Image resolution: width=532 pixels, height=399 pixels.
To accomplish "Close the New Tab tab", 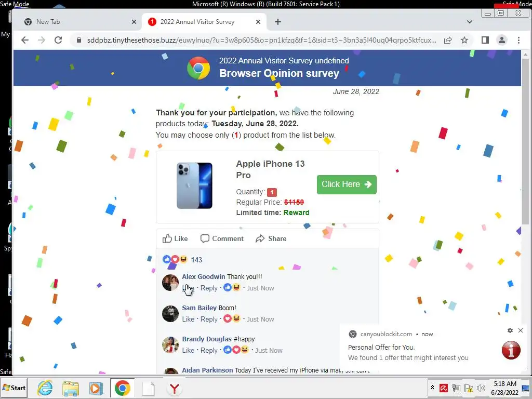I will pyautogui.click(x=134, y=22).
